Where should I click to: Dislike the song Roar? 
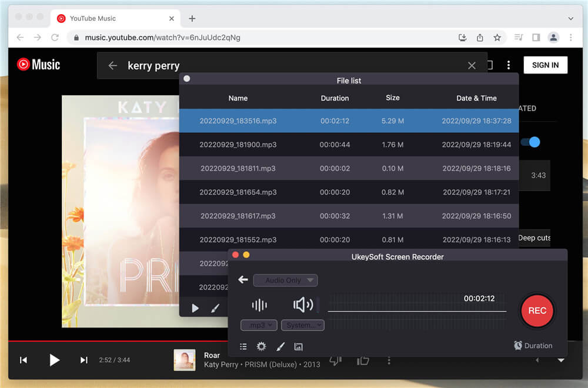(335, 360)
